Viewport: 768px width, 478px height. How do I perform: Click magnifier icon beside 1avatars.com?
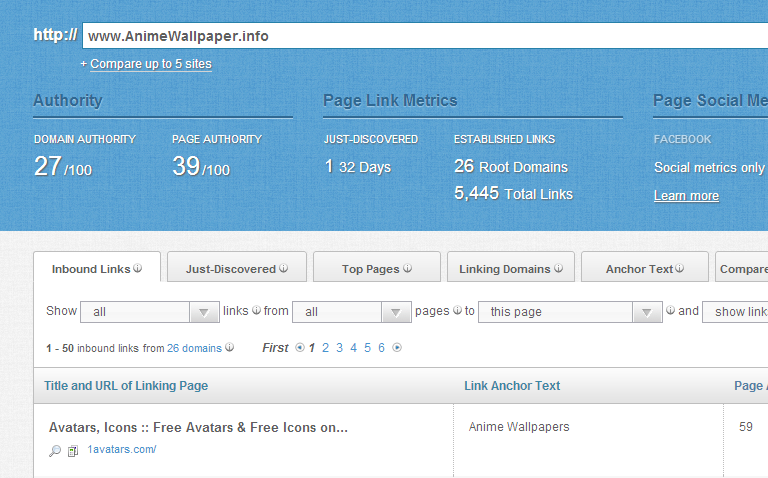(x=55, y=451)
